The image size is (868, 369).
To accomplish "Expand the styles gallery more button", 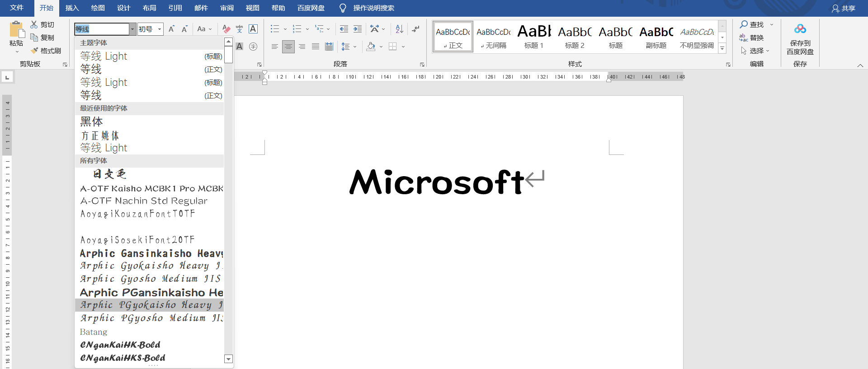I will pyautogui.click(x=722, y=48).
